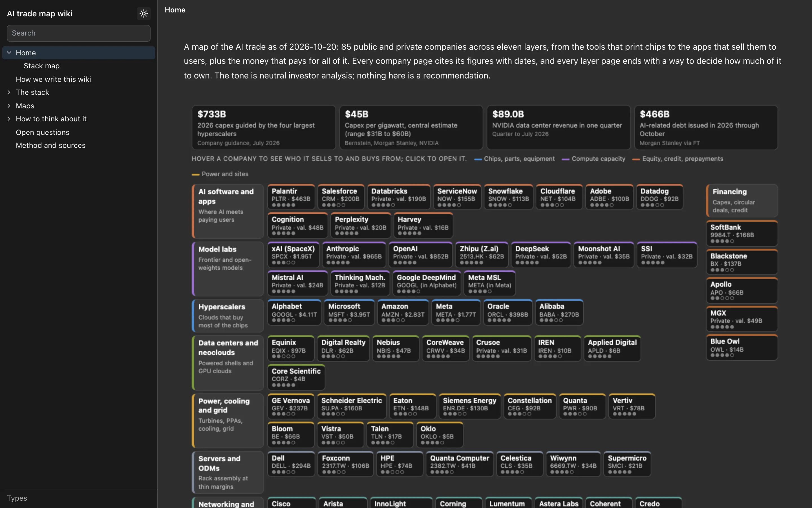Open Method and sources page
812x508 pixels.
tap(51, 145)
